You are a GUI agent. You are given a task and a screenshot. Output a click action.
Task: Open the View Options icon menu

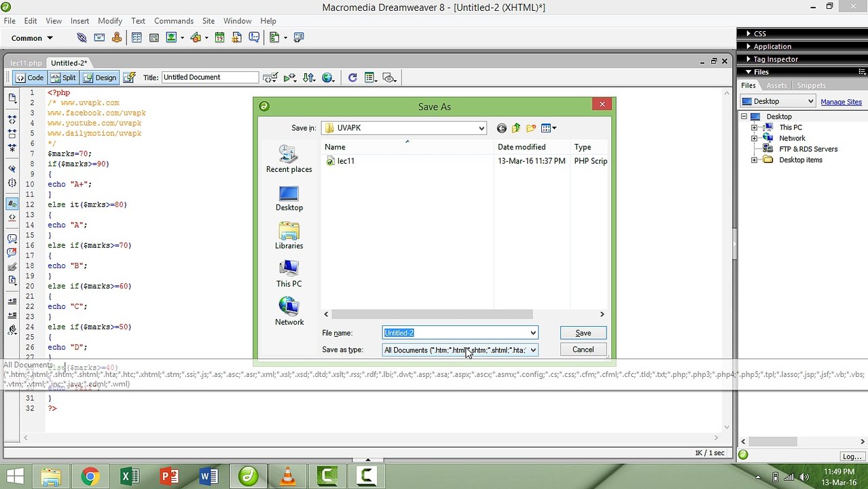click(x=370, y=77)
